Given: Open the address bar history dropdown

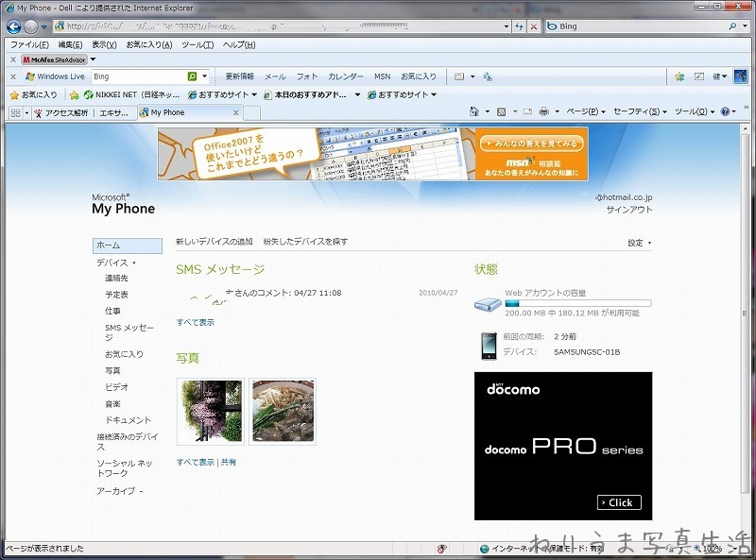Looking at the screenshot, I should (x=507, y=26).
